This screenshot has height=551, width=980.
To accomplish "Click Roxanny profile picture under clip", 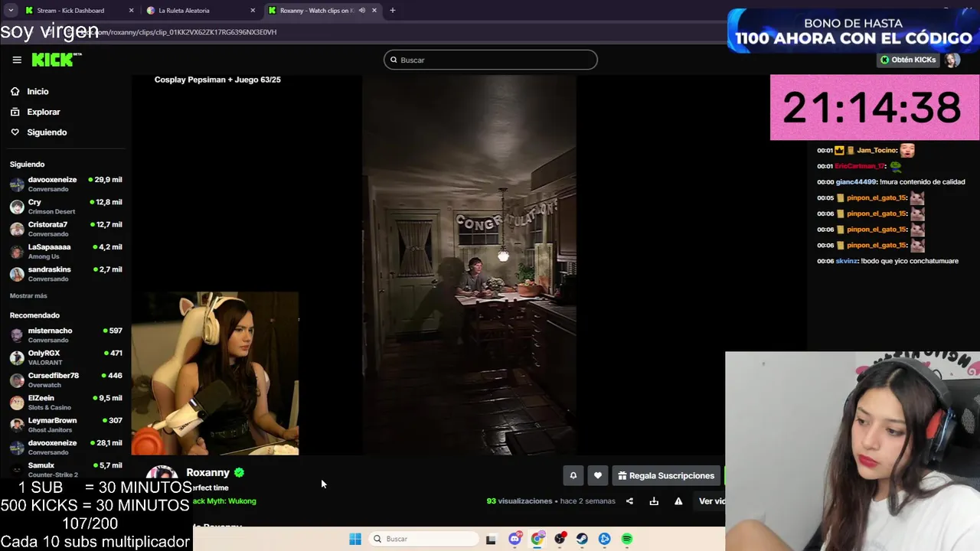I will click(162, 478).
